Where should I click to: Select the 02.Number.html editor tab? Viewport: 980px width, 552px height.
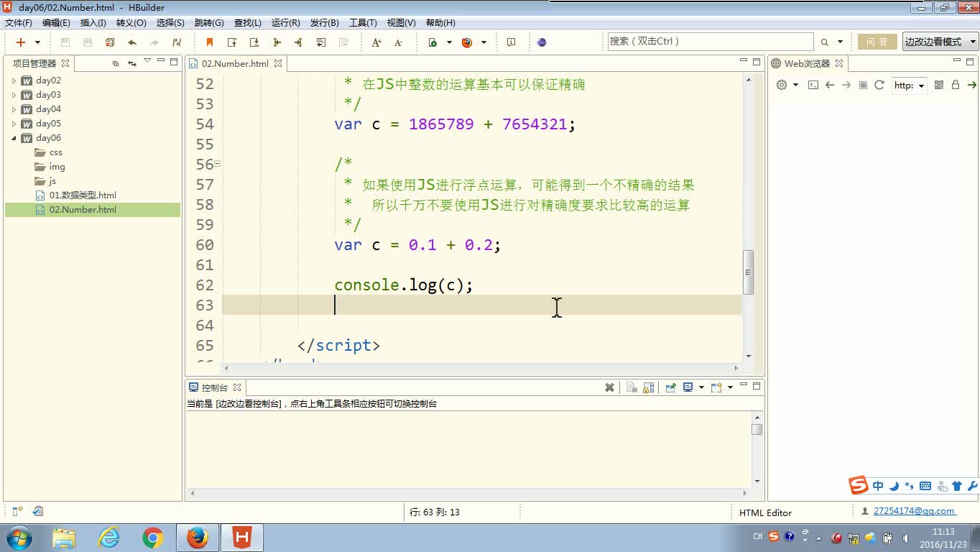tap(235, 63)
